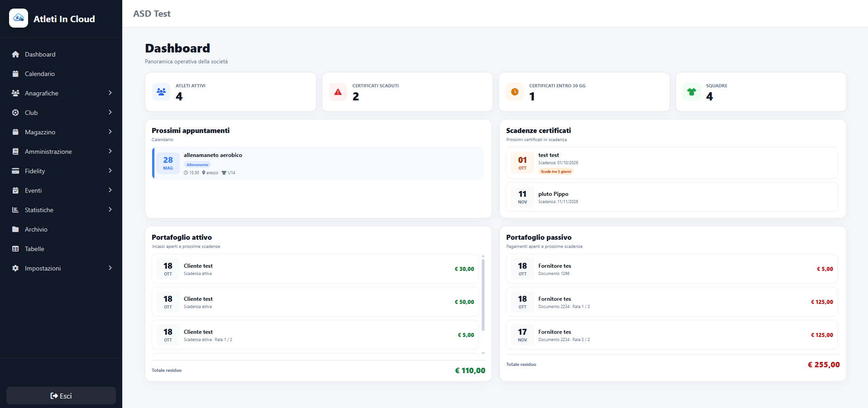Expand the Impostazioni submenu chevron
This screenshot has height=408, width=868.
click(x=110, y=268)
